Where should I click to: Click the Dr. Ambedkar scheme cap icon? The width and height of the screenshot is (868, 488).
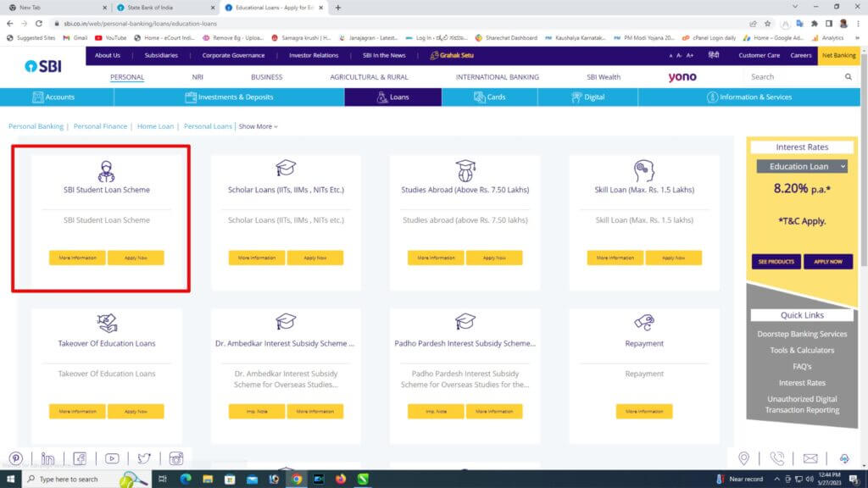click(x=286, y=321)
